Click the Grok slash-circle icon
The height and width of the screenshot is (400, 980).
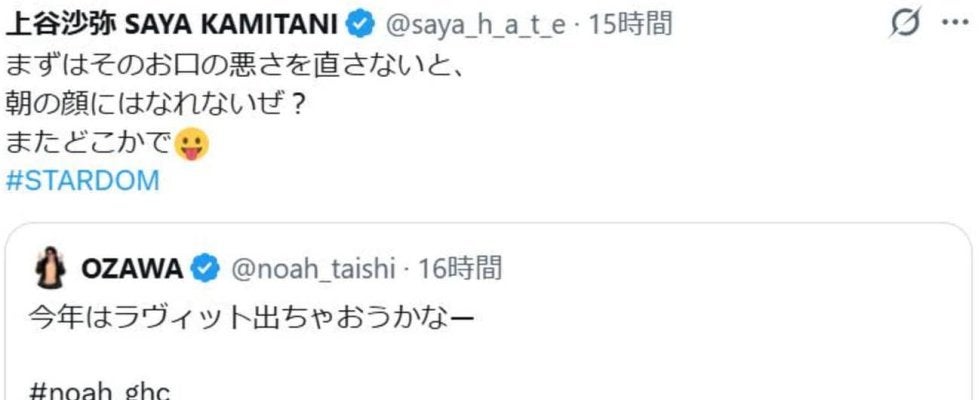pos(905,25)
